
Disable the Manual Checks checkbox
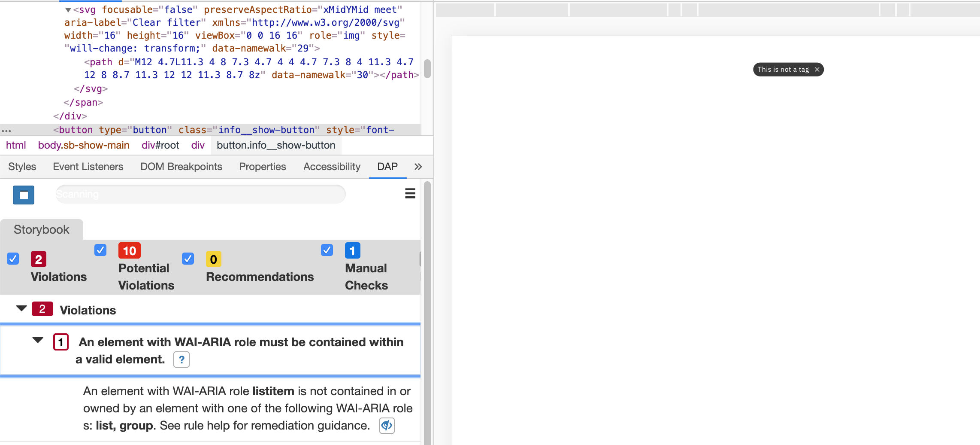[x=327, y=250]
